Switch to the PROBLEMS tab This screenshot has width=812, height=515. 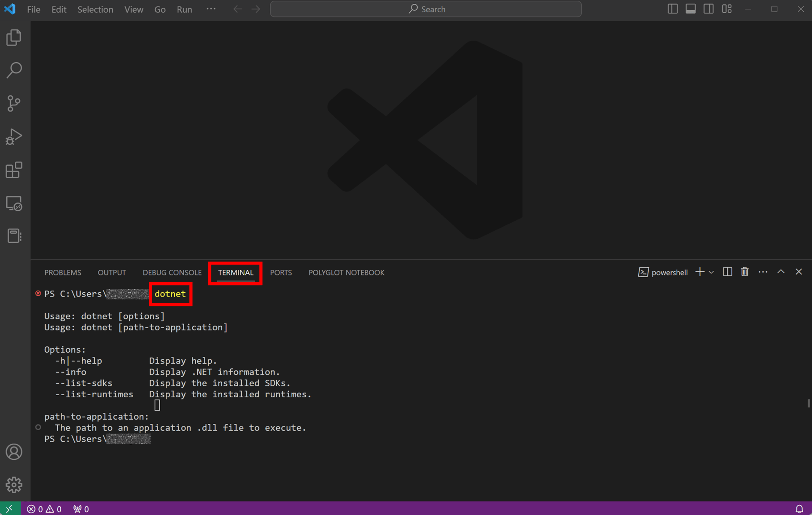pyautogui.click(x=63, y=272)
